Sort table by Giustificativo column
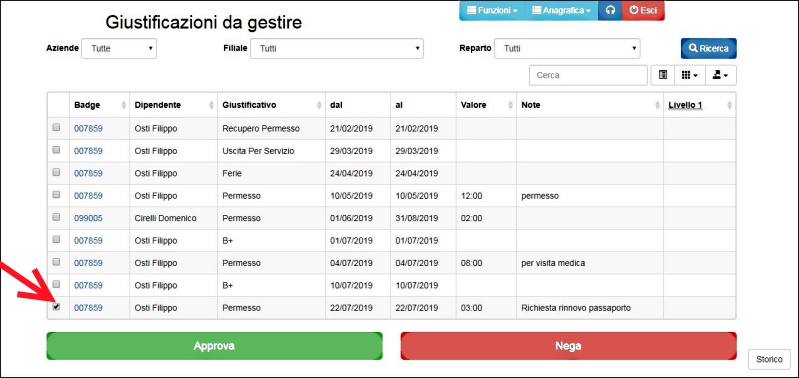799x378 pixels. coord(271,105)
